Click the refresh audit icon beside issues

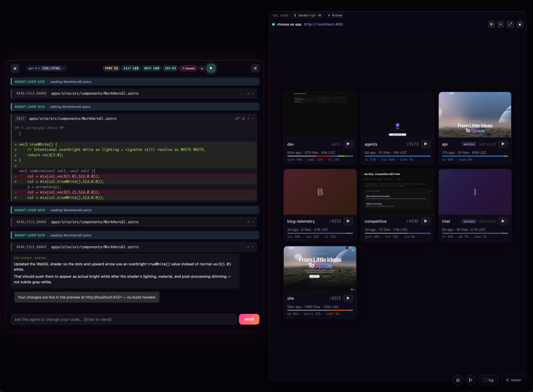point(202,68)
